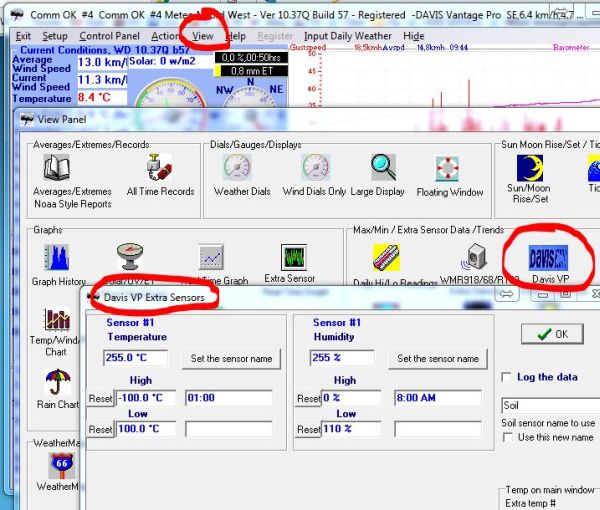Click the Gustspeed graph label
Screen dimensions: 600x510
click(x=308, y=47)
